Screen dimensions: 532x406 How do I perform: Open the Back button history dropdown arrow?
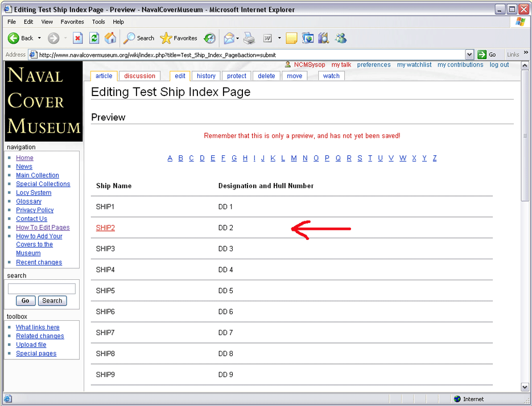(x=39, y=39)
